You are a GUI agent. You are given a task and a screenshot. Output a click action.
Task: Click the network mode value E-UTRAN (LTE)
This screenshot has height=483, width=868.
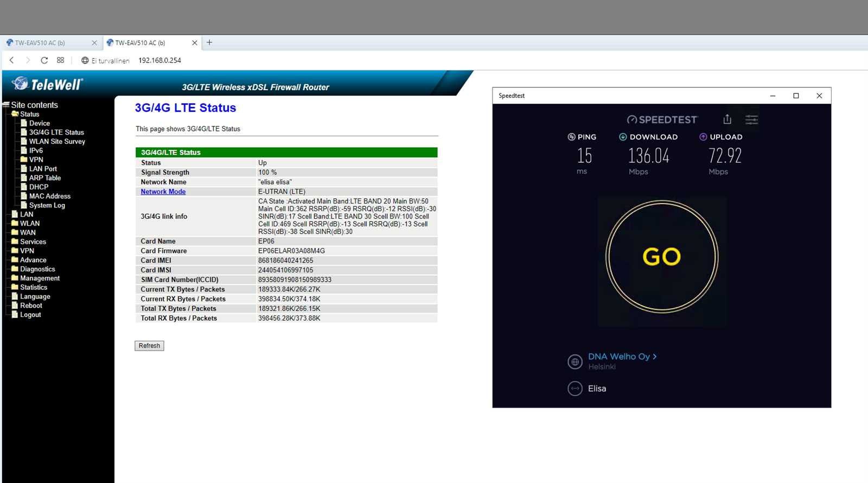[282, 192]
